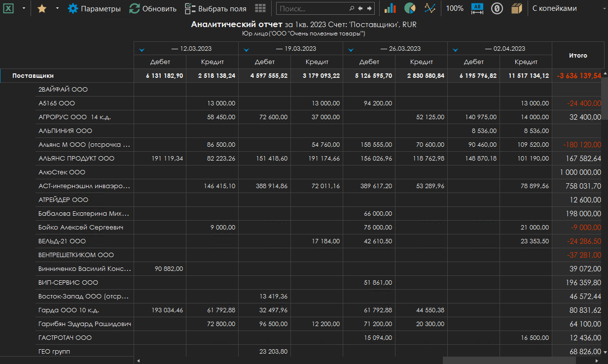Click the Обновить refresh button
This screenshot has height=364, width=608.
tap(153, 8)
